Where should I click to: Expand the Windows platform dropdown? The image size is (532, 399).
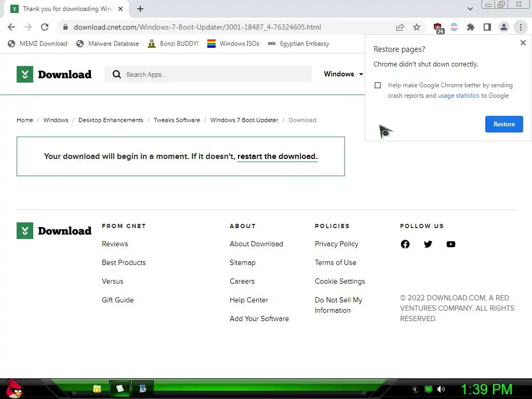tap(343, 74)
